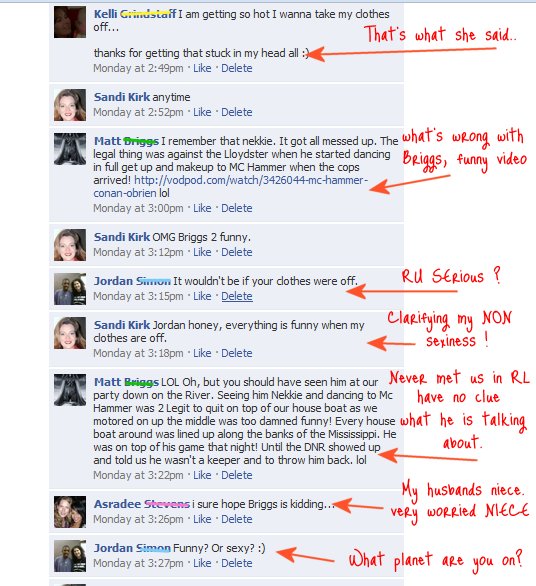Open Asradee's profile via name link

click(x=142, y=504)
